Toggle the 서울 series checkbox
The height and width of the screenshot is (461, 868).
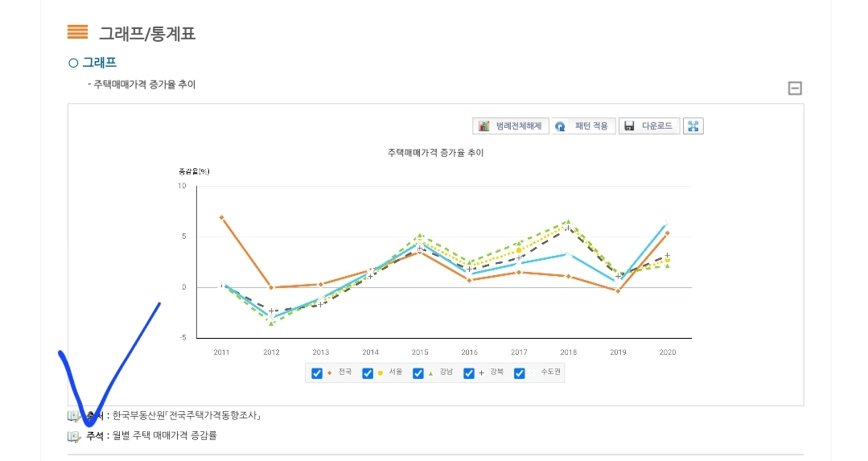pyautogui.click(x=368, y=373)
